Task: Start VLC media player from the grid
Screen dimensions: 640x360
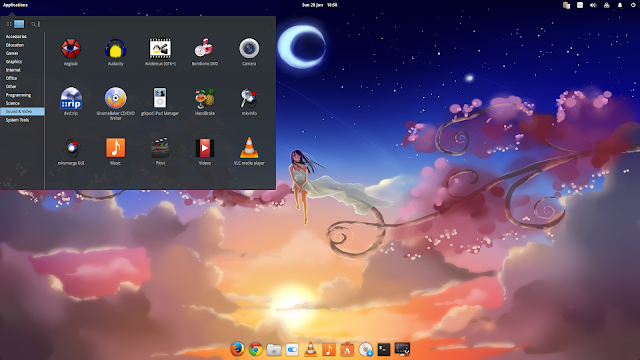Action: (x=249, y=151)
